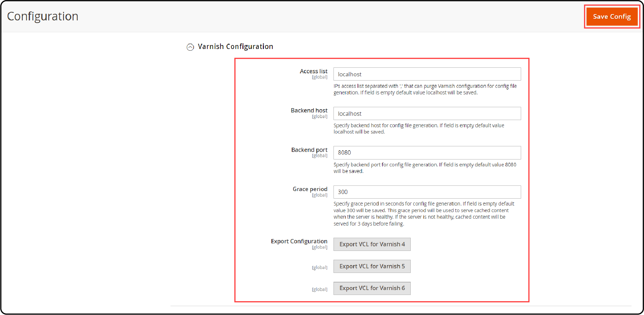Click the 'Specify backend port' help text
Image resolution: width=644 pixels, height=315 pixels.
(x=425, y=168)
